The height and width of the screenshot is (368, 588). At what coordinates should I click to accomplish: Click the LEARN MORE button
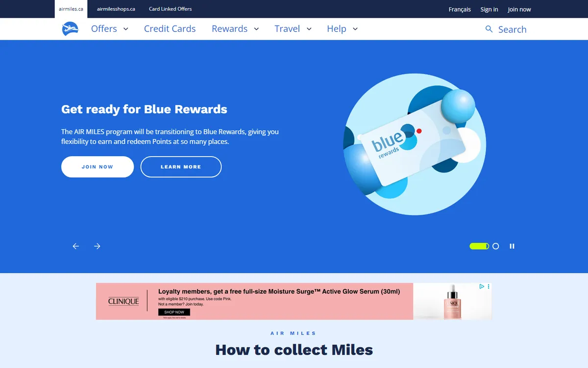tap(181, 167)
